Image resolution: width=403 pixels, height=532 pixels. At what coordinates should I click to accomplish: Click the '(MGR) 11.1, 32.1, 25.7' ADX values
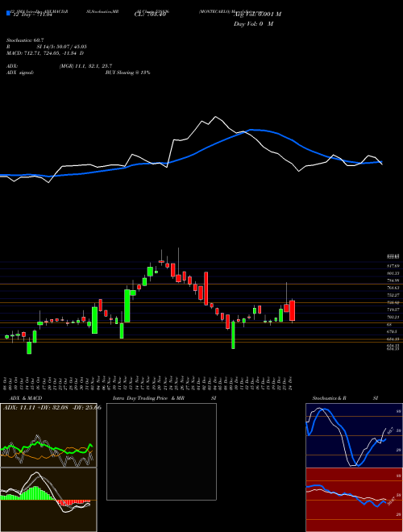(x=85, y=66)
